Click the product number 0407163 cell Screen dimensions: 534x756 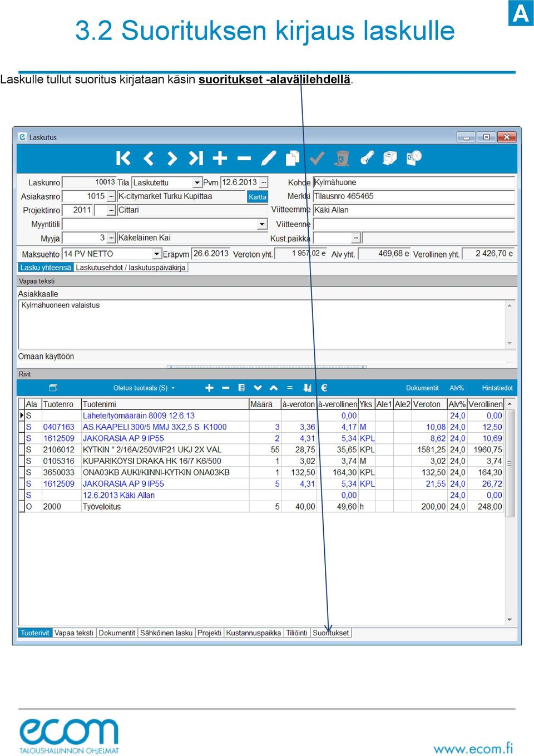point(61,427)
